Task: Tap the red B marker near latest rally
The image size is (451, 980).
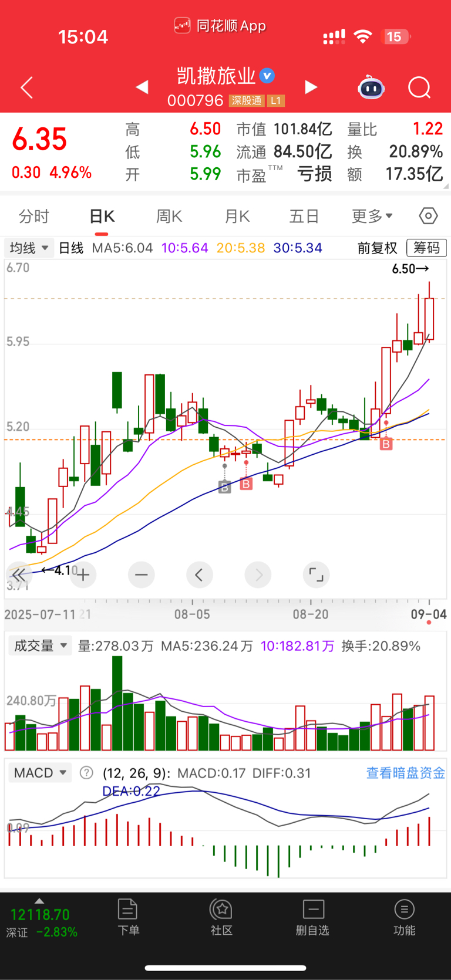Action: click(x=386, y=444)
